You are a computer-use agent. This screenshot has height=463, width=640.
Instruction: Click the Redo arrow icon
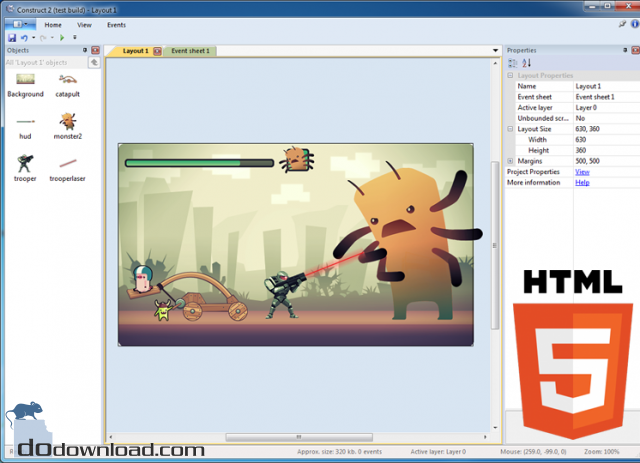pos(43,38)
